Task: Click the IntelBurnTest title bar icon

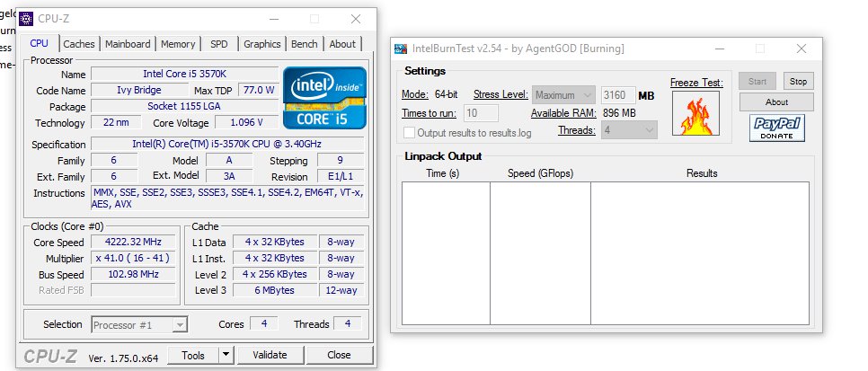Action: pyautogui.click(x=401, y=49)
